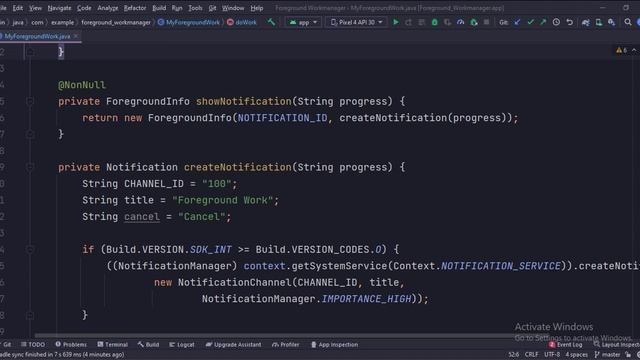Open the Run menu
The height and width of the screenshot is (360, 640).
point(177,8)
